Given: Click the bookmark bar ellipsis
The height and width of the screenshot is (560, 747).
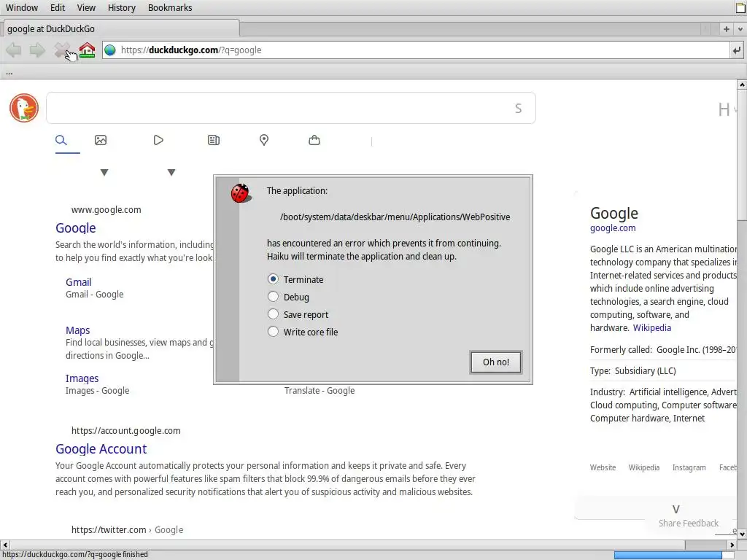Looking at the screenshot, I should [9, 72].
